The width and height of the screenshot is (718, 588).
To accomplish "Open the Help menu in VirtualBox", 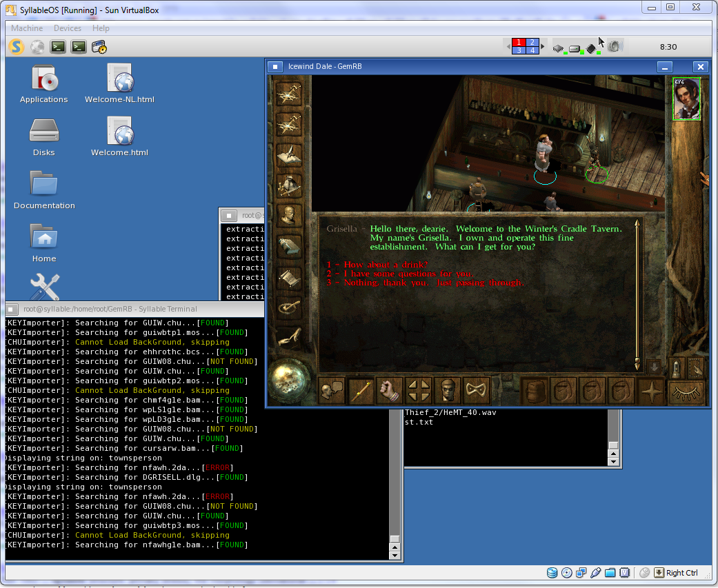I will pyautogui.click(x=101, y=28).
